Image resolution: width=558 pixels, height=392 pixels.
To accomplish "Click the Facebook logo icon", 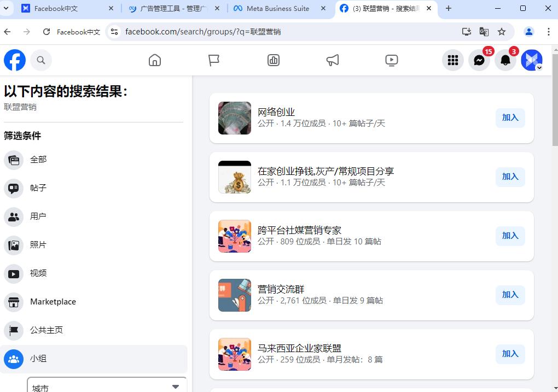I will click(x=15, y=60).
